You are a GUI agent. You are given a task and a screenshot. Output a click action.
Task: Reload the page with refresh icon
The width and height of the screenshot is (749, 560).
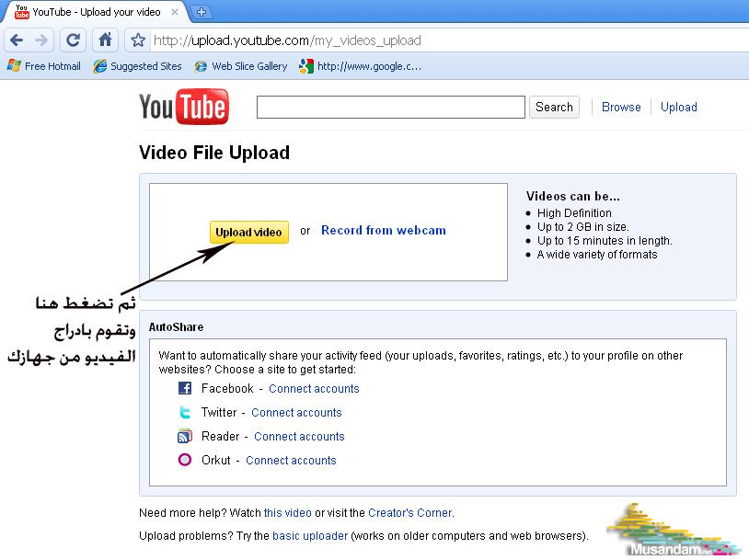tap(73, 40)
